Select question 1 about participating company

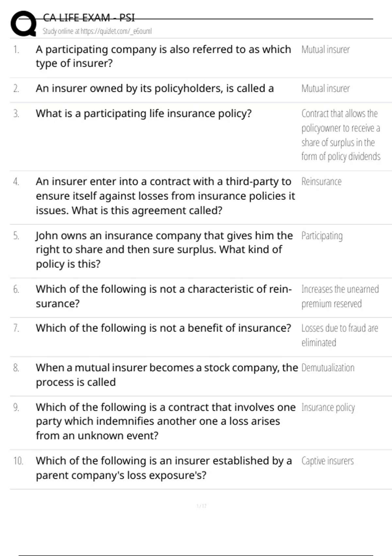tap(163, 56)
